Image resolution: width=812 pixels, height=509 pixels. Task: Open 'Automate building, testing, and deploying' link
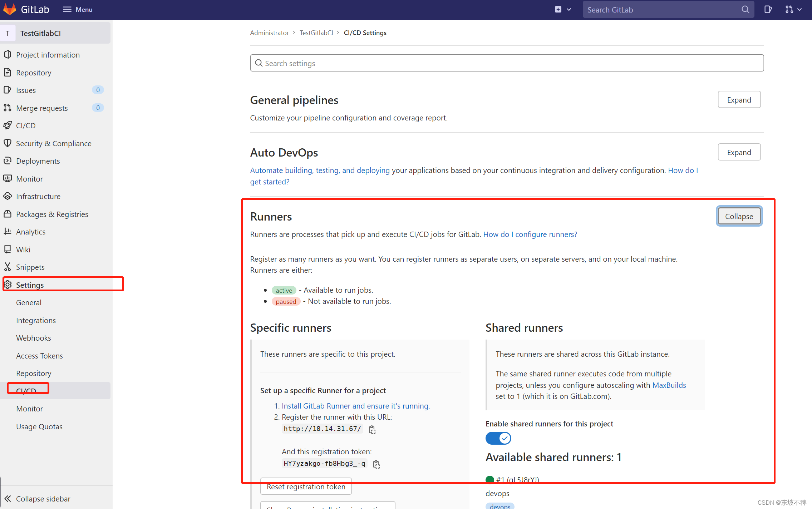[x=320, y=170]
